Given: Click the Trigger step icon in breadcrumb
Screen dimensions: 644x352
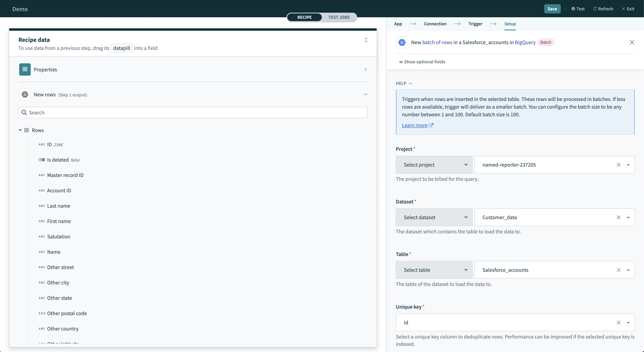Looking at the screenshot, I should coord(475,24).
